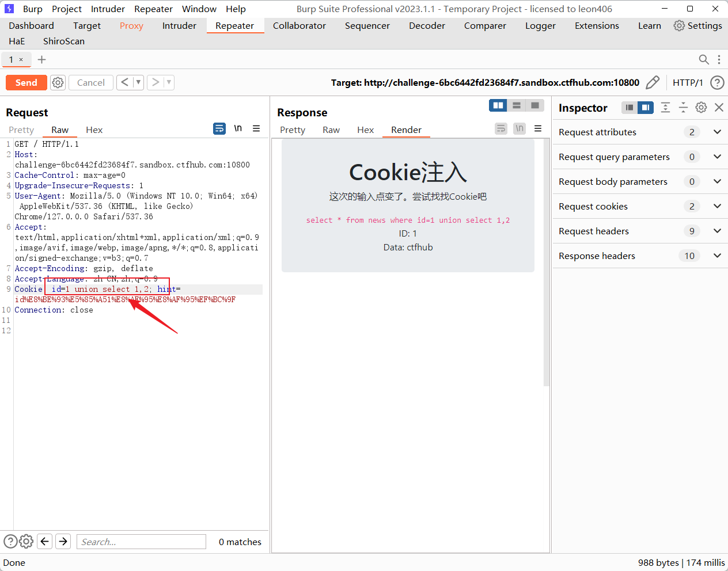This screenshot has width=728, height=571.
Task: Switch response view to Pretty
Action: pos(293,130)
